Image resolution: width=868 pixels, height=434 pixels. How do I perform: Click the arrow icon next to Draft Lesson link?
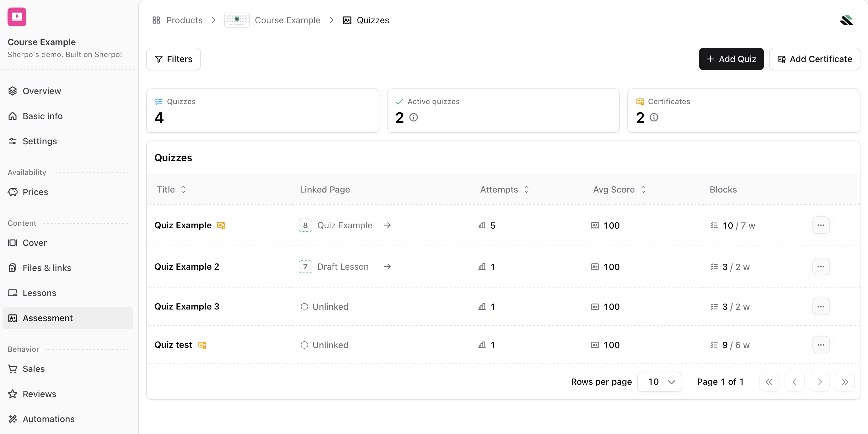tap(387, 267)
